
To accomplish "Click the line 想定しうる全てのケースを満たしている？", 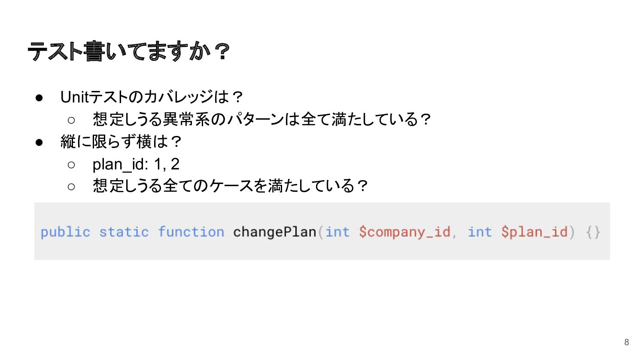I will [x=231, y=186].
